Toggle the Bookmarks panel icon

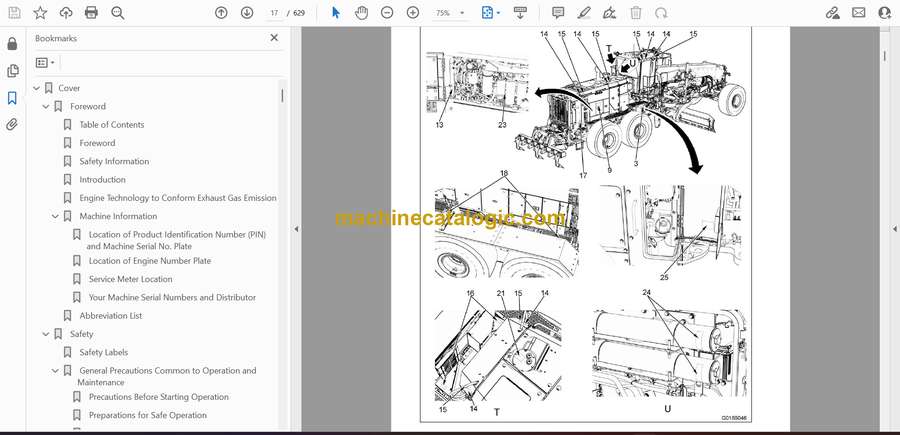(12, 98)
